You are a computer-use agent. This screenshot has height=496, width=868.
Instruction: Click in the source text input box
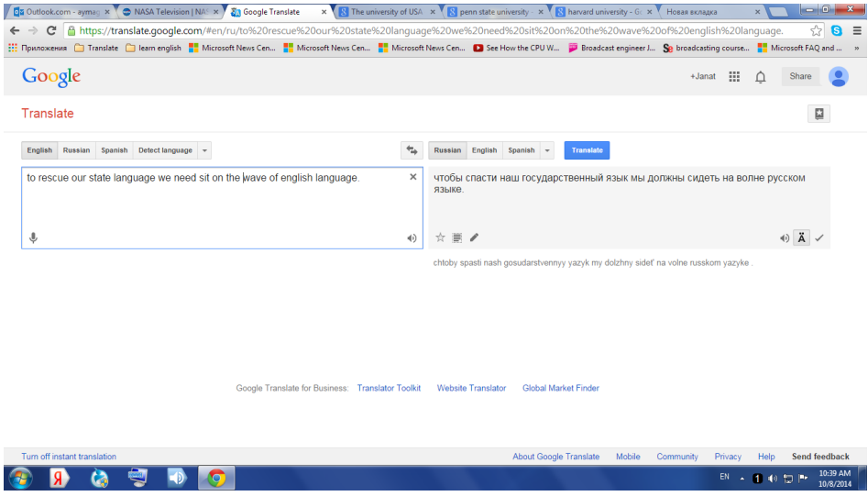click(222, 207)
